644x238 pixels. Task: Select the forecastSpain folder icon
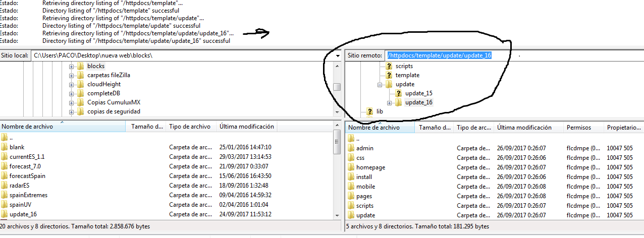coord(5,176)
